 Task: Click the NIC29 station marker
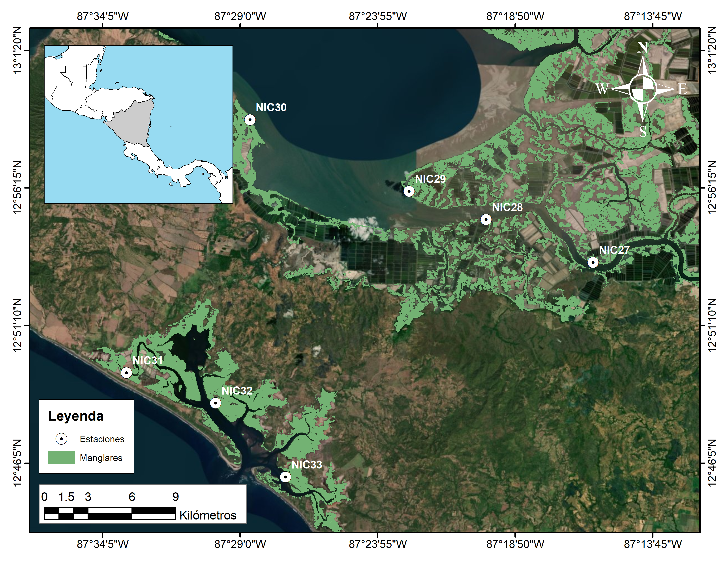[409, 191]
